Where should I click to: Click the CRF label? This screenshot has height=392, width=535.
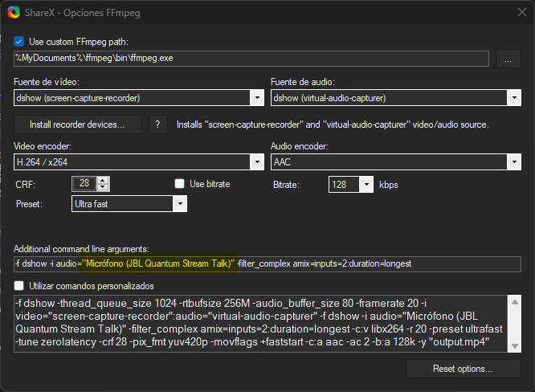tap(25, 185)
